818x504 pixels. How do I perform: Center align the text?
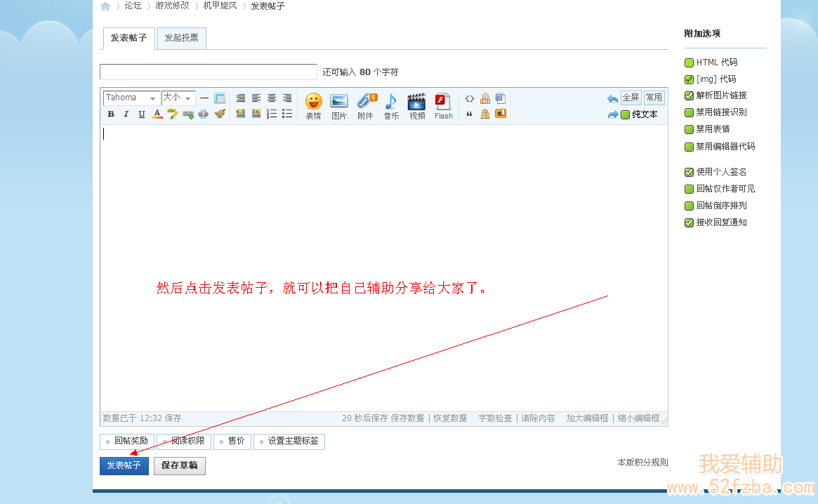coord(272,98)
